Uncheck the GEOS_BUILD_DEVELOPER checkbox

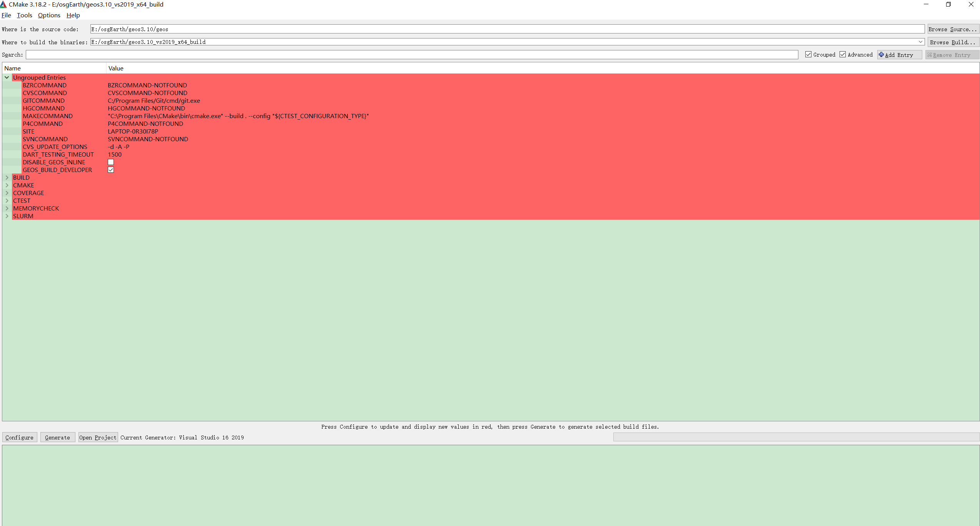point(111,170)
